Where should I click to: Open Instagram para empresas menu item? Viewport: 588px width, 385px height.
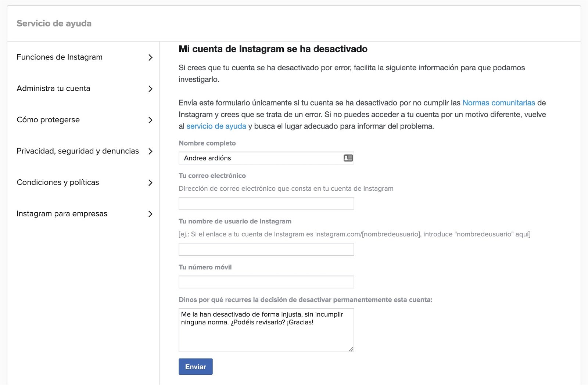click(84, 214)
